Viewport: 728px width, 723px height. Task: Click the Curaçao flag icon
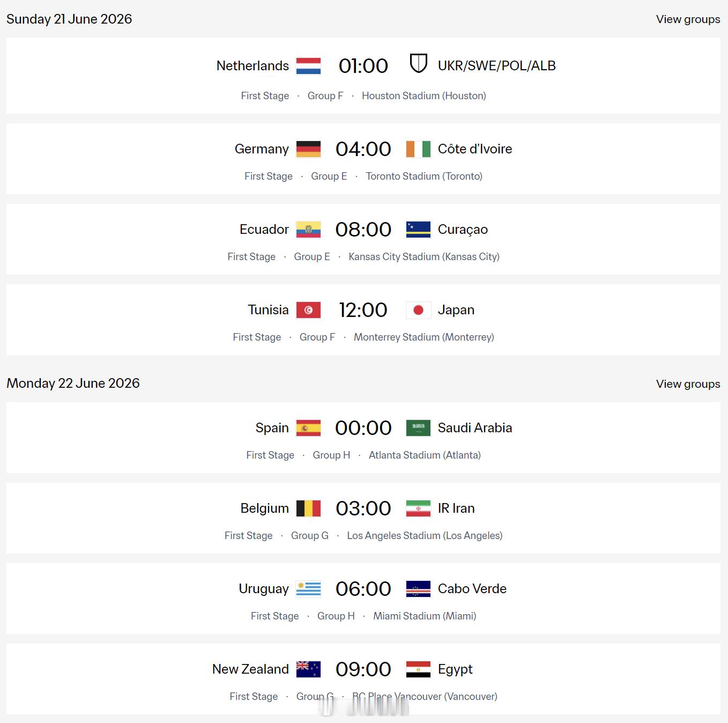[418, 230]
